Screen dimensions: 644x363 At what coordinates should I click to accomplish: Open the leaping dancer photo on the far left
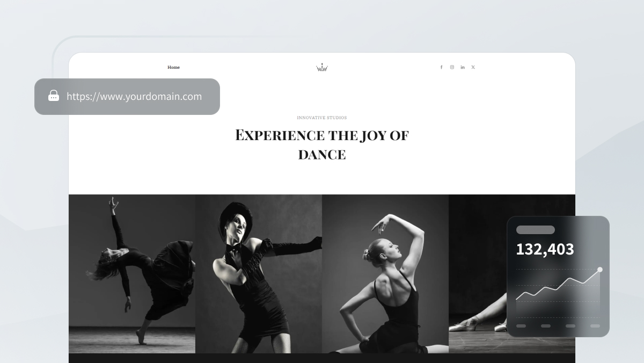pos(132,273)
